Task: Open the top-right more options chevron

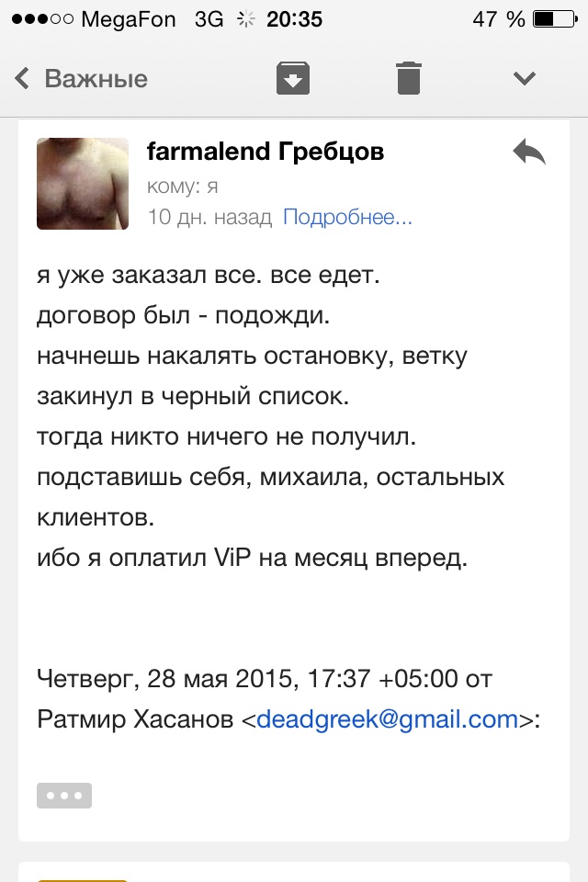Action: pos(525,78)
